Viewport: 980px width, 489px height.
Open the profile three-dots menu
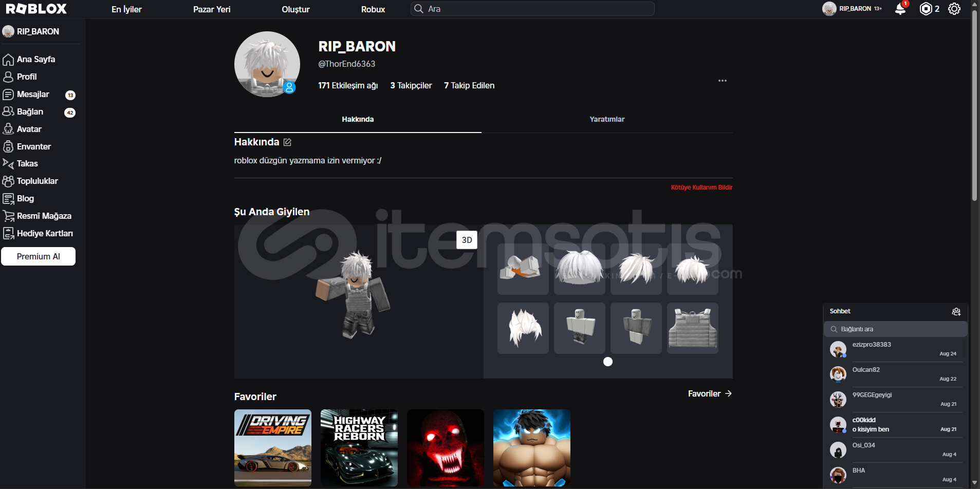(x=723, y=81)
